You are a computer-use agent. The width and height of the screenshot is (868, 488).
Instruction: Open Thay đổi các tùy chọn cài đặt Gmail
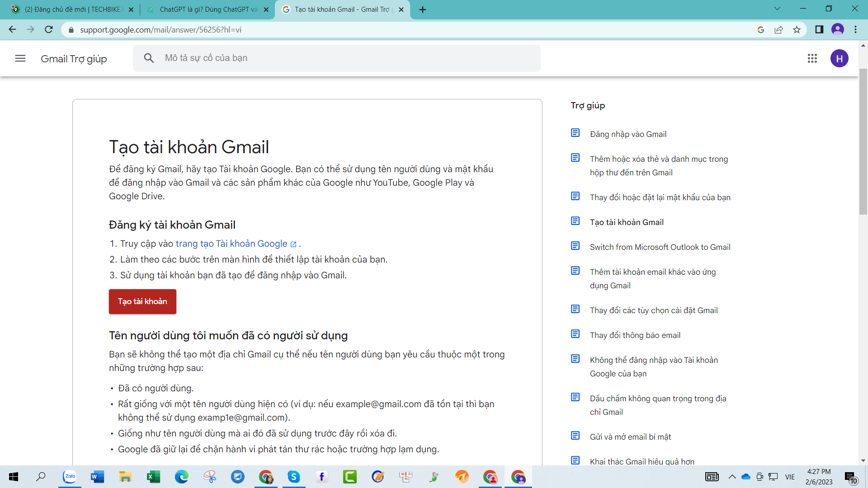654,310
